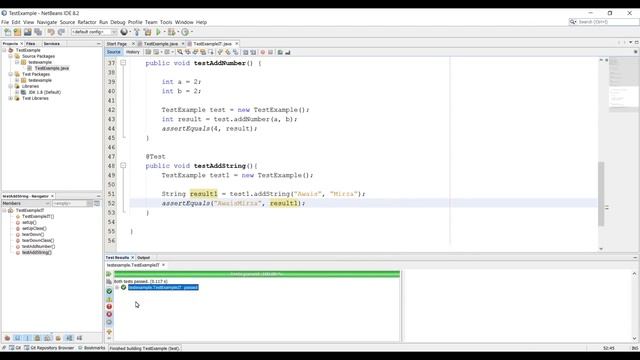Toggle Show Failed filter in Test Results
Image resolution: width=640 pixels, height=360 pixels.
click(x=109, y=307)
